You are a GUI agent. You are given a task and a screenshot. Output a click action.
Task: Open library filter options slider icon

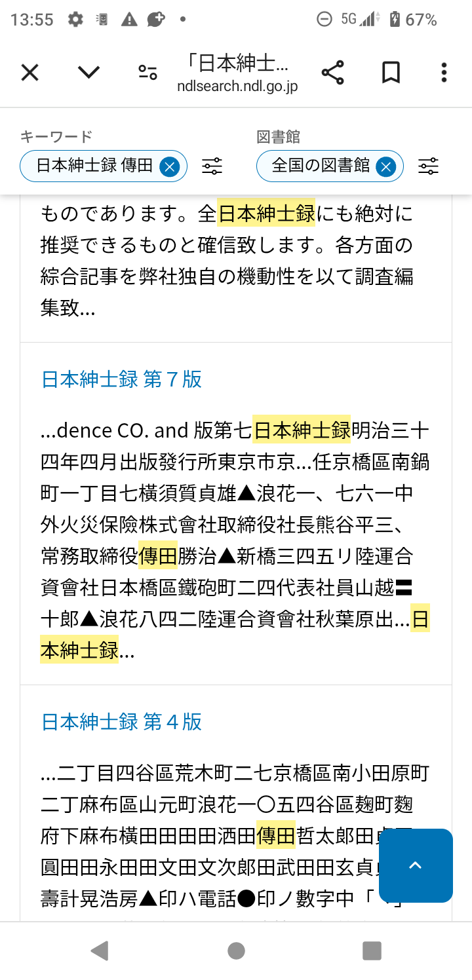429,166
